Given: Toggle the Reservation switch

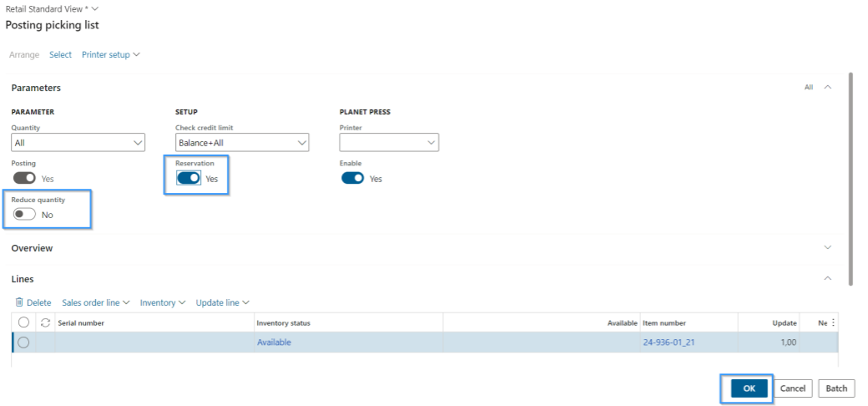Looking at the screenshot, I should coord(189,178).
